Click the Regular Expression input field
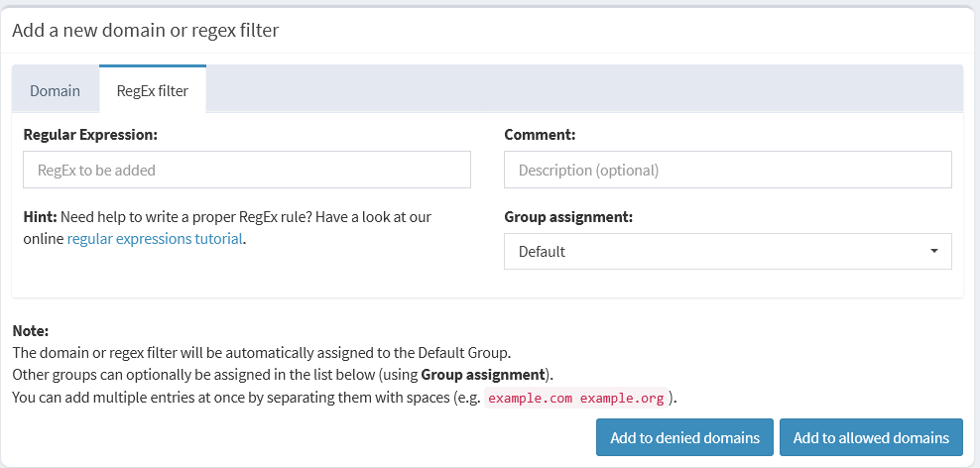 coord(246,170)
